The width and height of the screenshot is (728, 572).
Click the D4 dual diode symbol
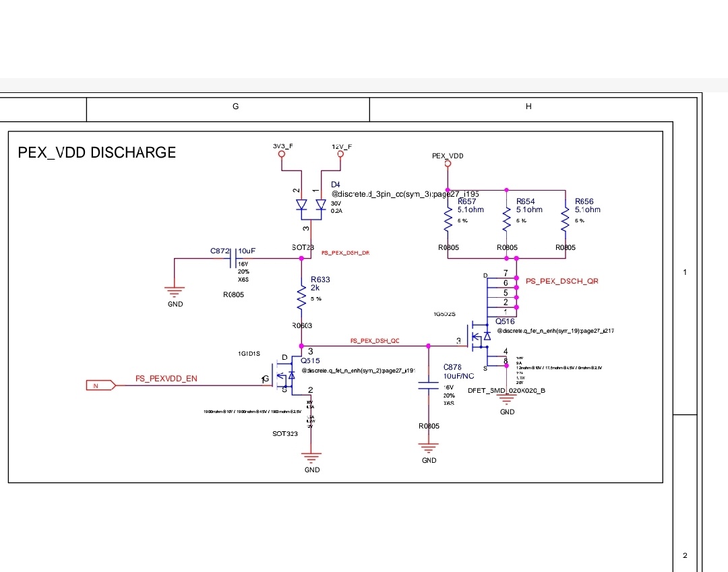(x=311, y=203)
